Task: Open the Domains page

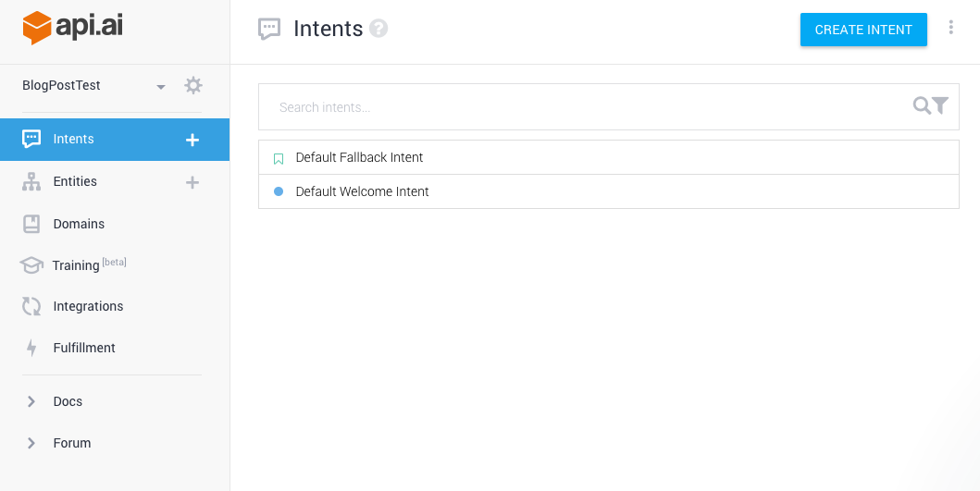Action: pyautogui.click(x=78, y=224)
